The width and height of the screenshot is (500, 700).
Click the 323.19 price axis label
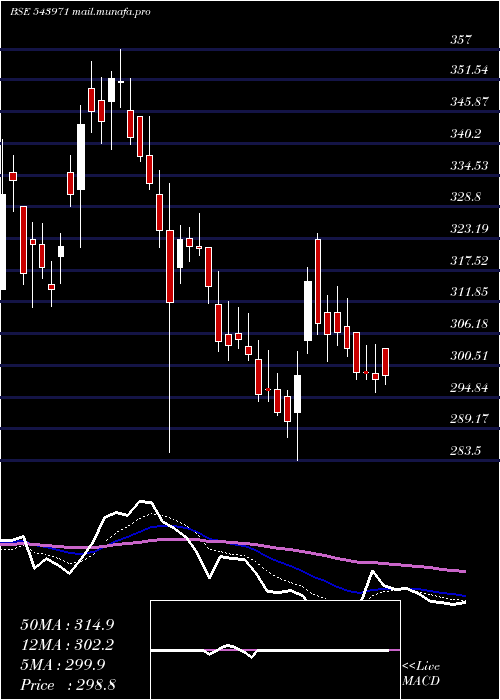pos(469,229)
